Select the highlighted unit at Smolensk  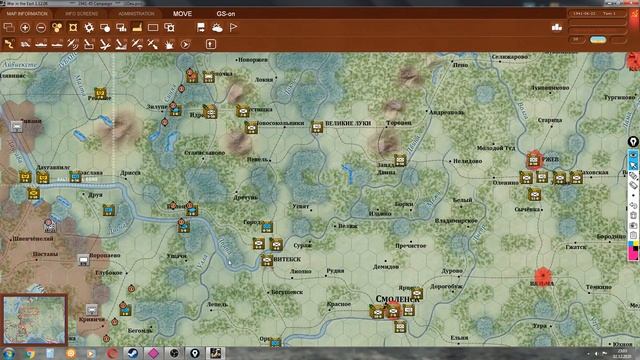[393, 312]
